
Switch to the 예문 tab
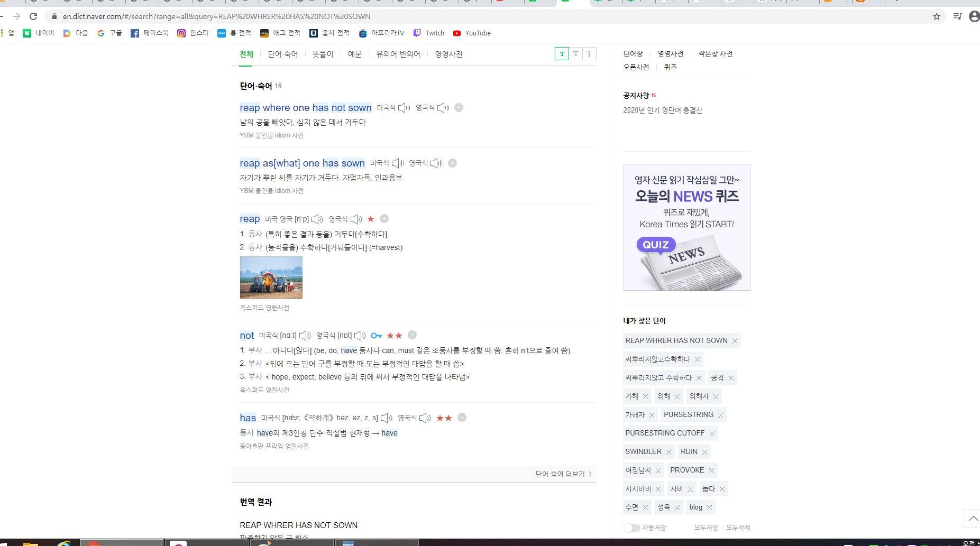355,54
